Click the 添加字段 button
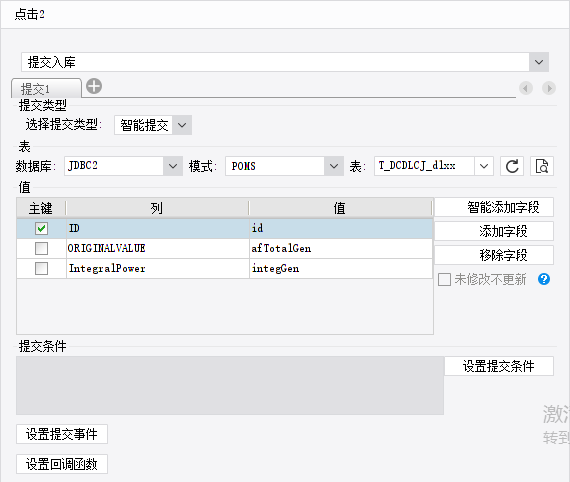Image resolution: width=570 pixels, height=482 pixels. 494,231
